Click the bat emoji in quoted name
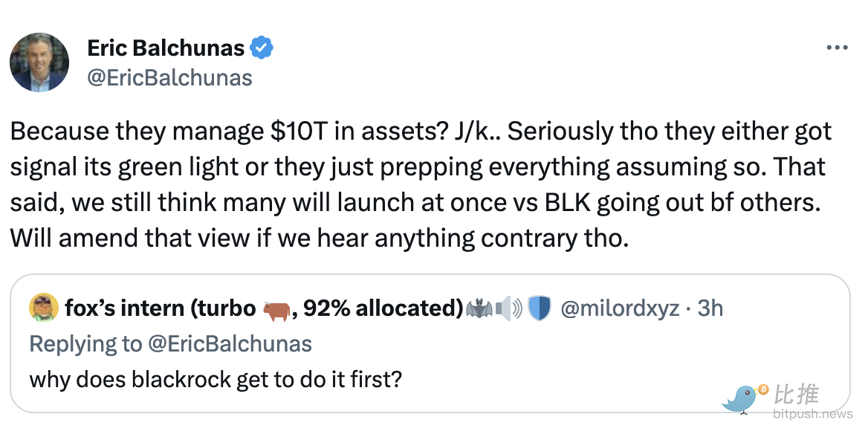Image resolution: width=868 pixels, height=434 pixels. pyautogui.click(x=480, y=308)
